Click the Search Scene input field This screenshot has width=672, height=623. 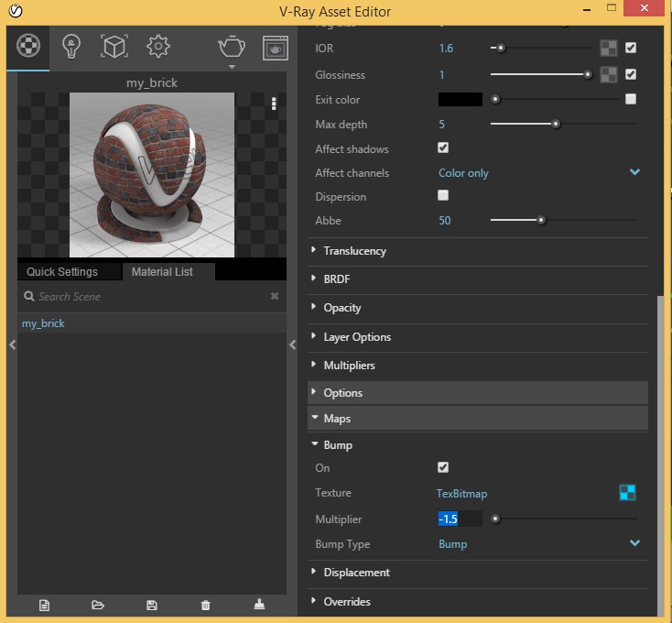[x=146, y=297]
